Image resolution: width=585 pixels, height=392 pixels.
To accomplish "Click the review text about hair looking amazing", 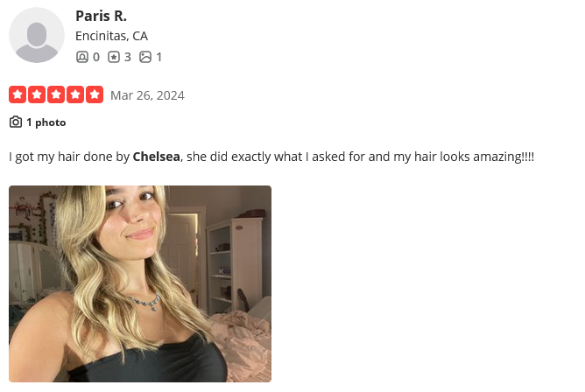I will tap(271, 157).
